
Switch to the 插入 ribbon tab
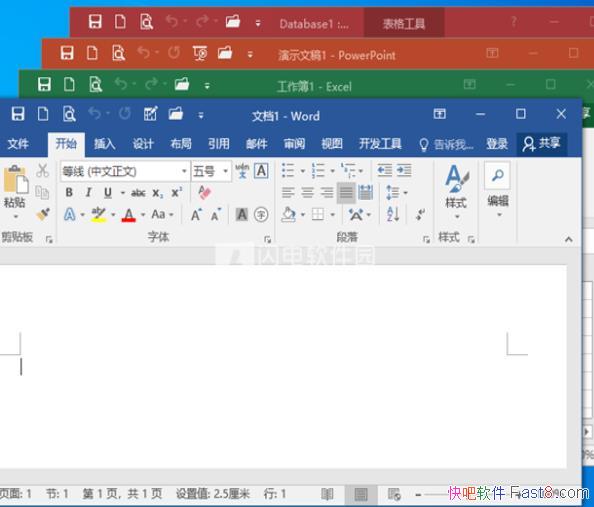pyautogui.click(x=105, y=144)
